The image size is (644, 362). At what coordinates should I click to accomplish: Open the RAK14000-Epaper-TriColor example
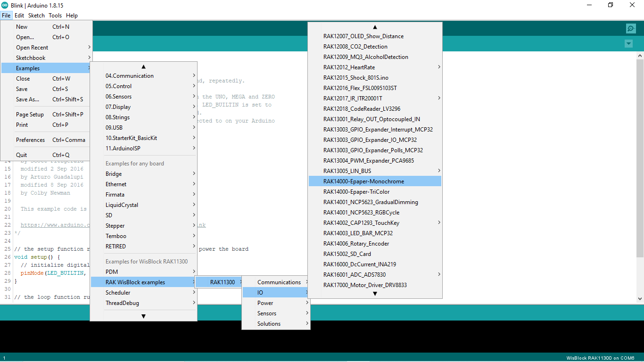pos(375,192)
